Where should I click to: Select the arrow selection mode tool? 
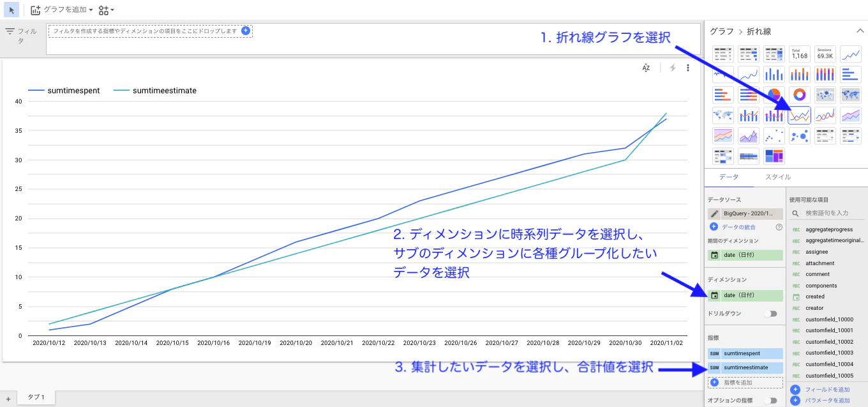[11, 10]
